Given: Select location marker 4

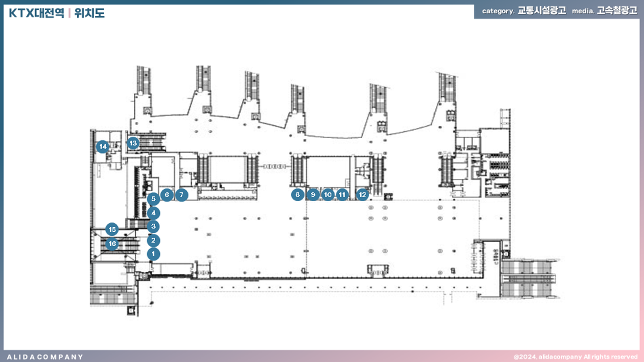Looking at the screenshot, I should coord(154,213).
